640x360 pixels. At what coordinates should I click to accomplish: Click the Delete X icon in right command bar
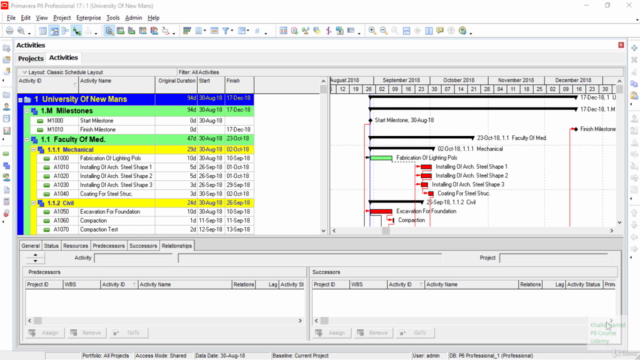[634, 60]
